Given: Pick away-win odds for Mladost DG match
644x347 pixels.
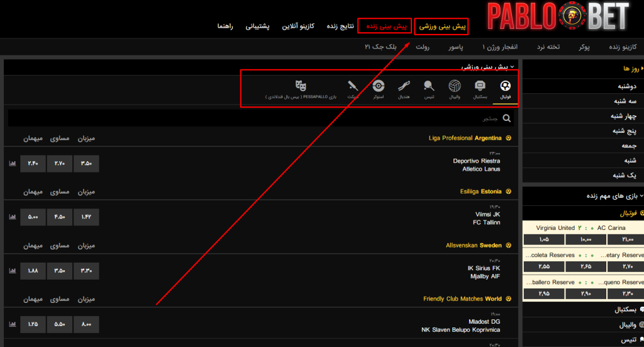Looking at the screenshot, I should pos(33,324).
